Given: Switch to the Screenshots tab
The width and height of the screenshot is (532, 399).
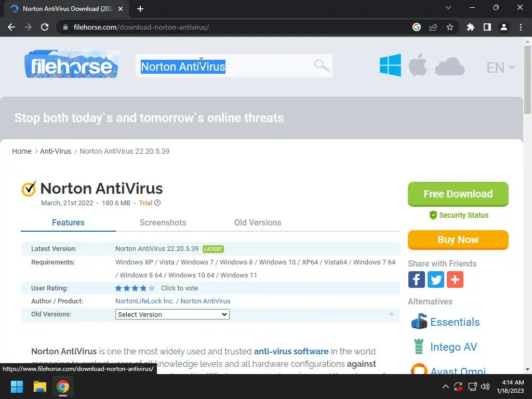Looking at the screenshot, I should pyautogui.click(x=163, y=222).
